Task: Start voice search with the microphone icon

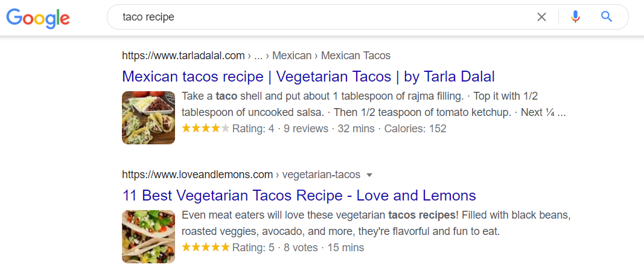Action: (x=575, y=17)
